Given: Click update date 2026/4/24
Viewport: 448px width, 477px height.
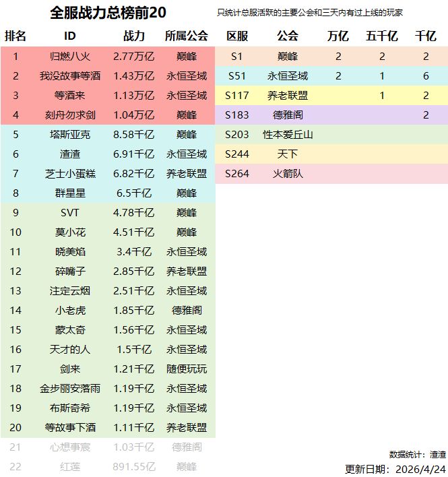Looking at the screenshot, I should pyautogui.click(x=420, y=469).
